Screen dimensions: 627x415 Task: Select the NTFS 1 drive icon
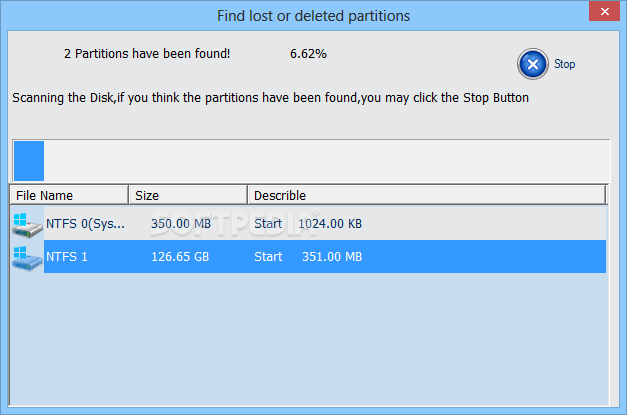[27, 257]
